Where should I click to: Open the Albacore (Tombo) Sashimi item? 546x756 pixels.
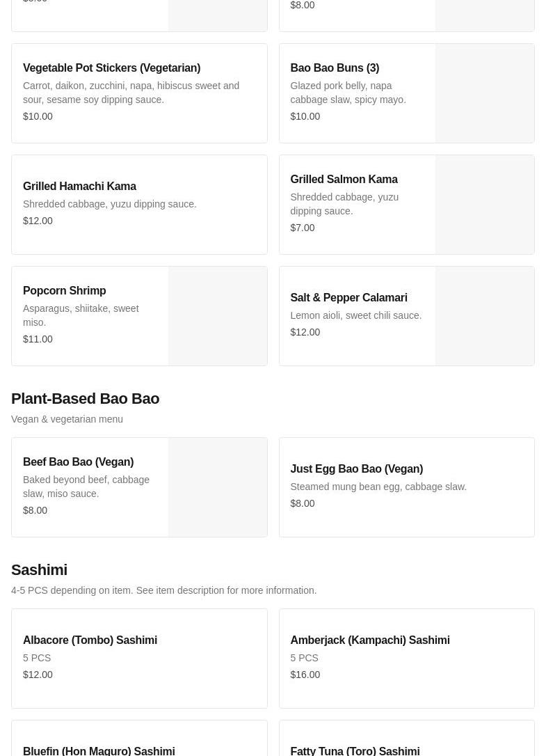click(x=90, y=640)
